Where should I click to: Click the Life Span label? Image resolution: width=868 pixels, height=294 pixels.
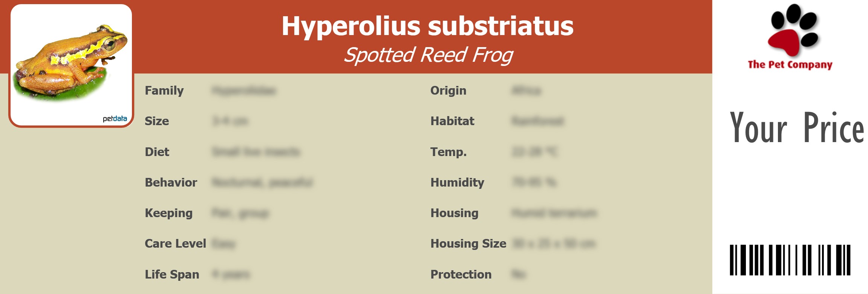pos(172,274)
